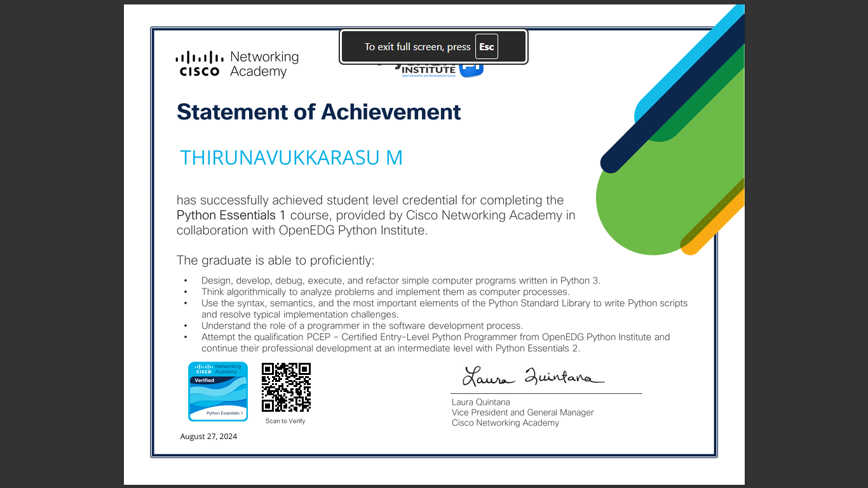Click the Cisco Networking Academy logo
Screen dimensions: 868x488
(x=237, y=64)
